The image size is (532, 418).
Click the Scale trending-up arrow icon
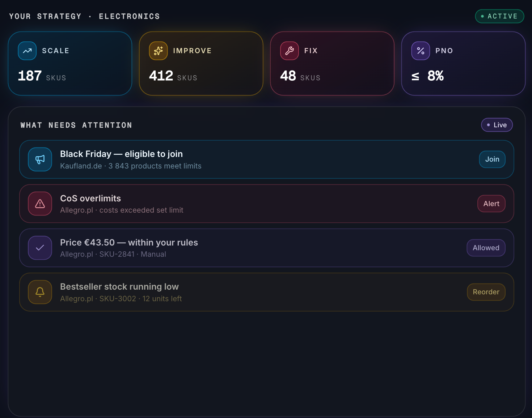point(27,51)
